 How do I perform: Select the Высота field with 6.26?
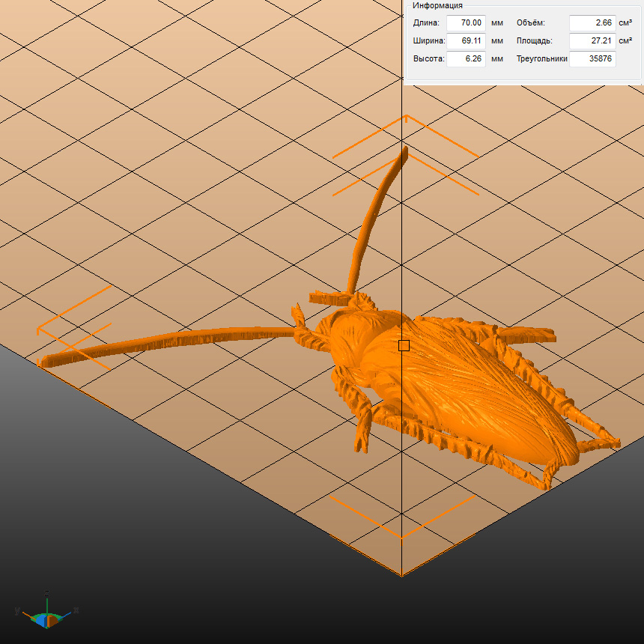pos(465,58)
